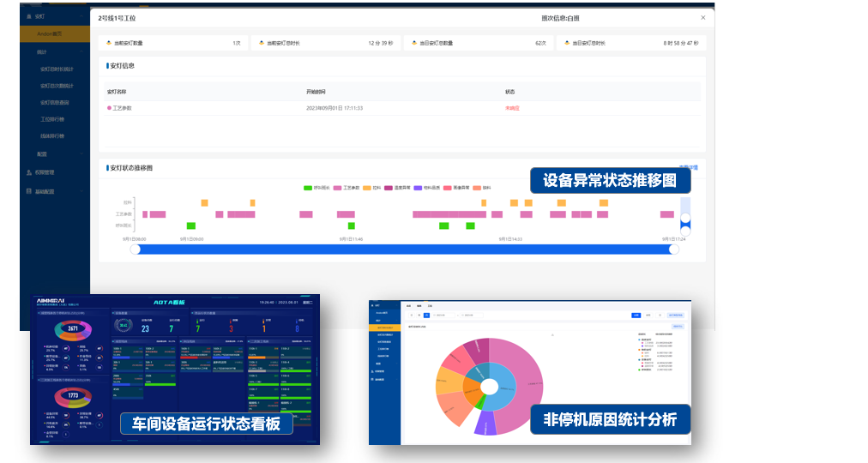Click the red 未响应 status text

tap(513, 108)
